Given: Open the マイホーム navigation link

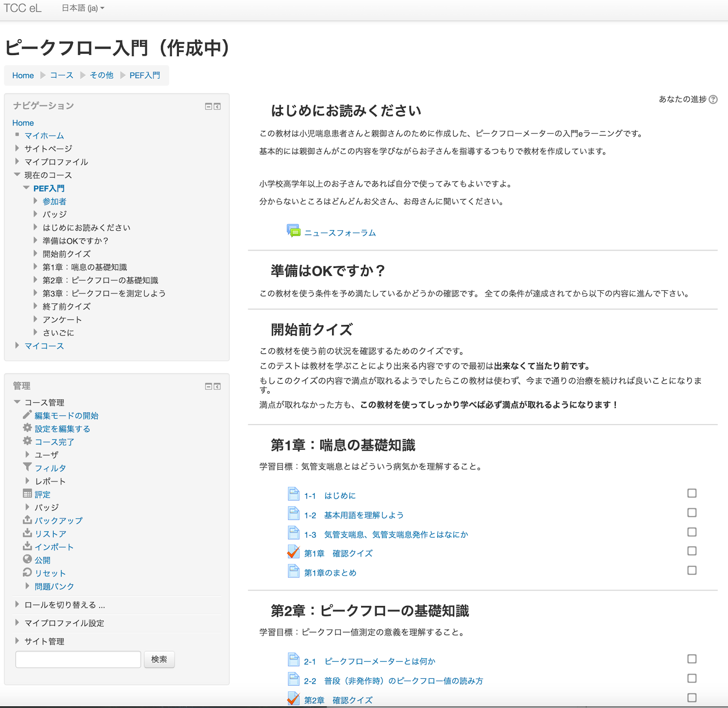Looking at the screenshot, I should click(x=44, y=136).
